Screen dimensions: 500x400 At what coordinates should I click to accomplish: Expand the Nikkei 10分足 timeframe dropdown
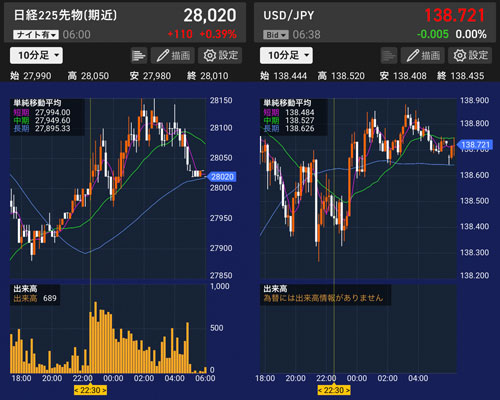tap(36, 55)
